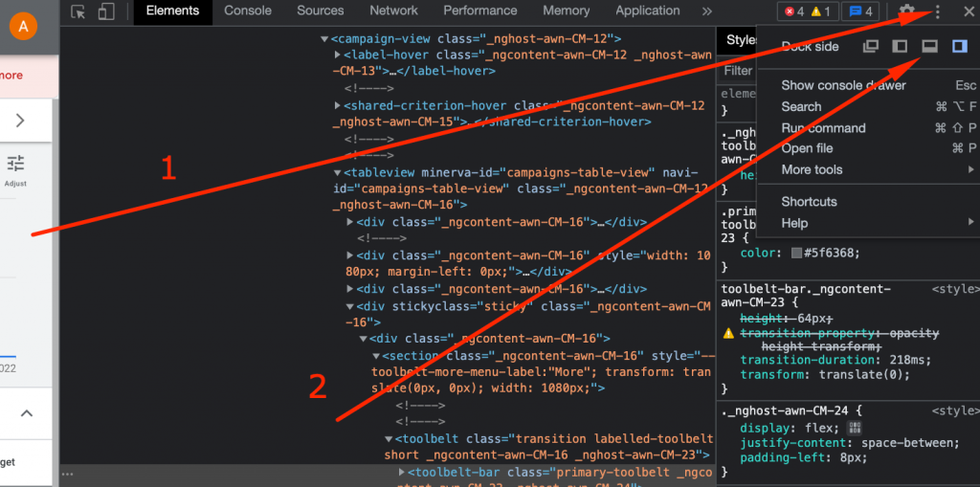This screenshot has width=980, height=487.
Task: Select Run command menu item
Action: (x=868, y=128)
